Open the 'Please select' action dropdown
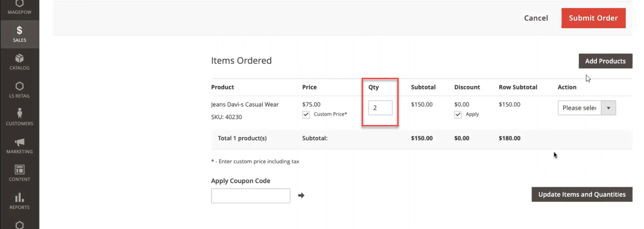Screen dimensions: 644x229 coord(579,108)
